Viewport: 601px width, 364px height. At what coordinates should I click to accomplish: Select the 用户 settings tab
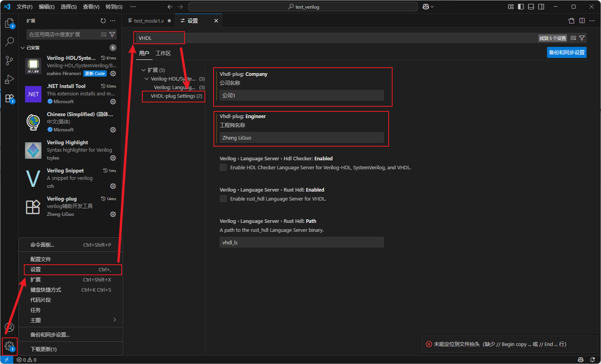(x=144, y=53)
